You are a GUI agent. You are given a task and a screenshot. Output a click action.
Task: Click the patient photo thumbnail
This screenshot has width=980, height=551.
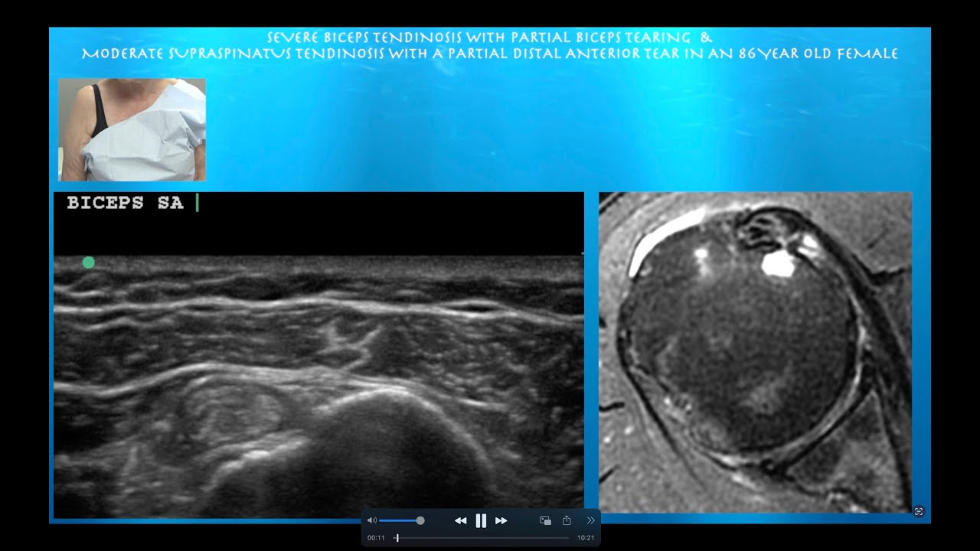click(132, 129)
